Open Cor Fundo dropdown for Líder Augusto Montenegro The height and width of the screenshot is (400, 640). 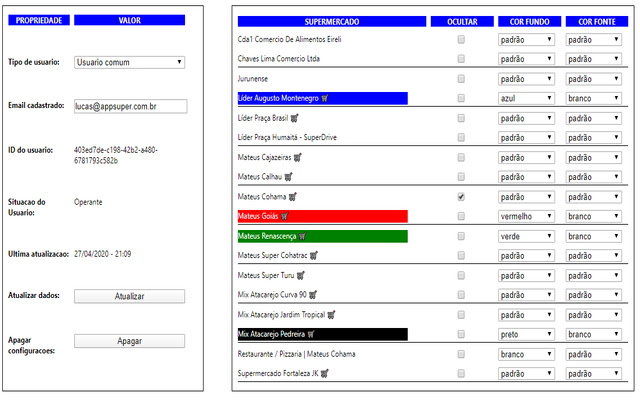point(526,98)
